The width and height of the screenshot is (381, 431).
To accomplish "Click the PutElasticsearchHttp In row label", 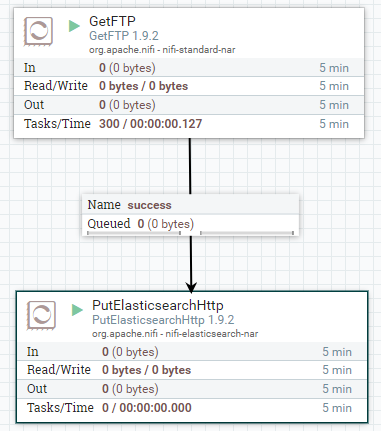I will [33, 352].
